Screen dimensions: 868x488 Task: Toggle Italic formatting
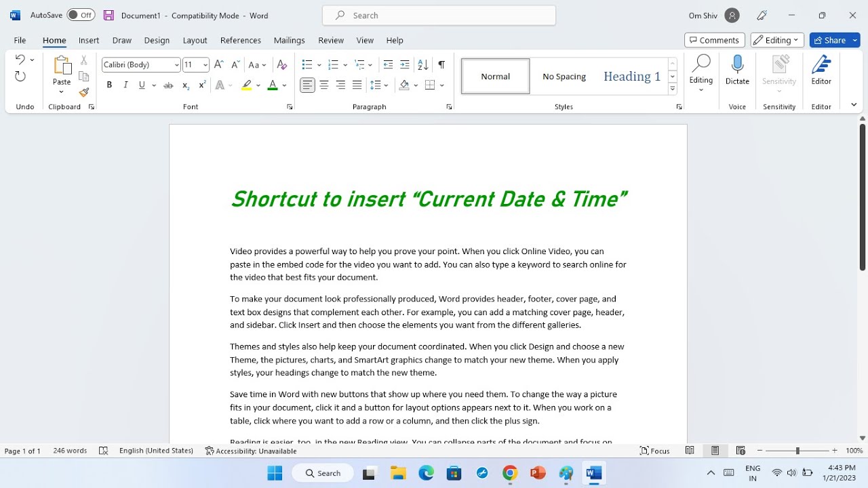click(125, 85)
